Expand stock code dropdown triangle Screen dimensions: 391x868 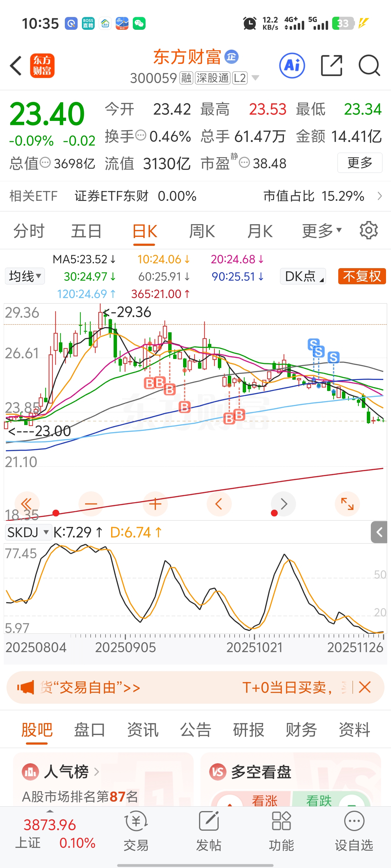coord(255,78)
